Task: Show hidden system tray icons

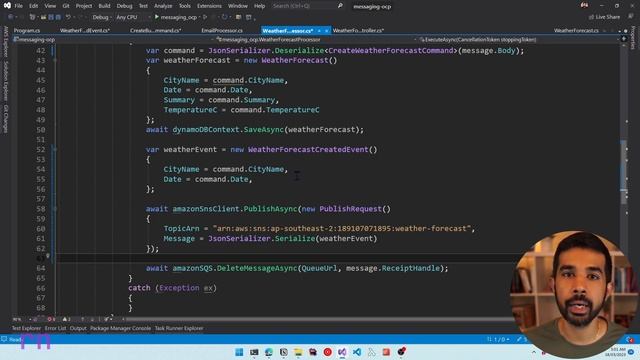Action: 533,352
